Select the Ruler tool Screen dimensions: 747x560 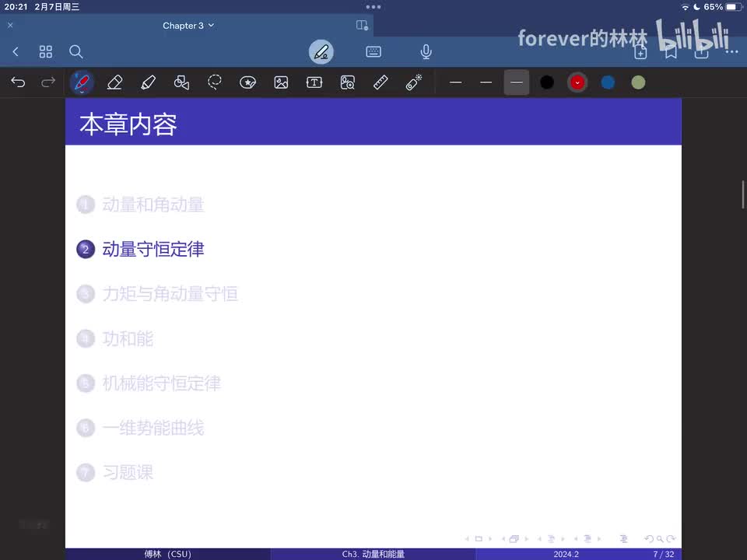click(381, 82)
